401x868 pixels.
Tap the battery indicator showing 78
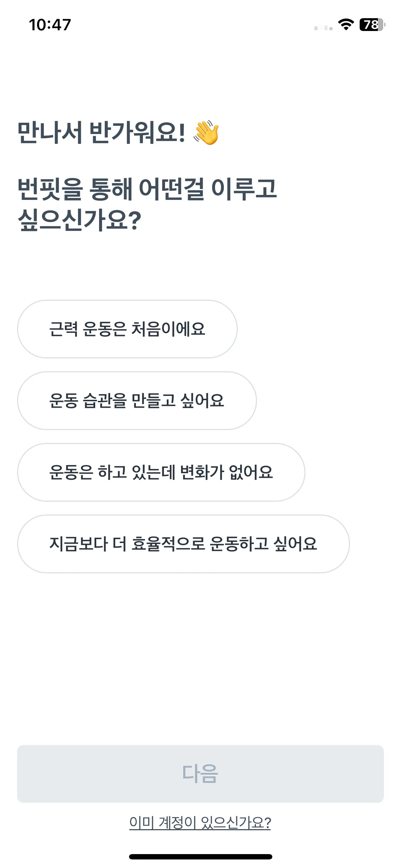372,25
